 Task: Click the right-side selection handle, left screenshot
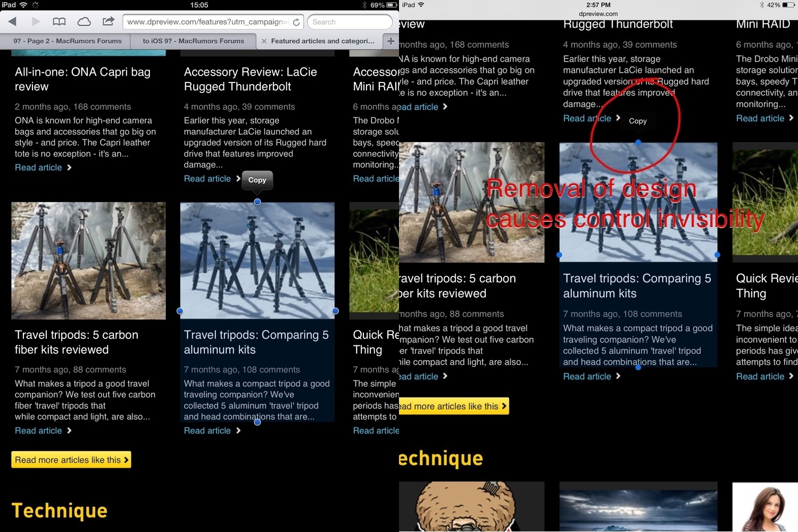point(335,311)
